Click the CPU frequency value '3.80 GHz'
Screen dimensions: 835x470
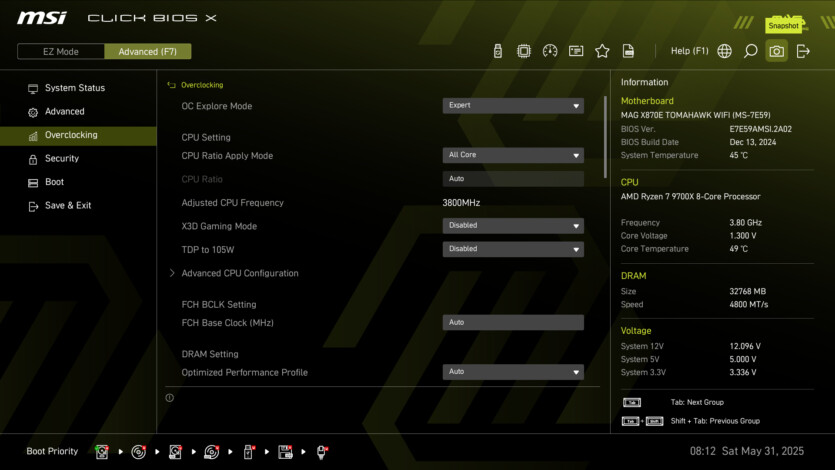tap(746, 222)
